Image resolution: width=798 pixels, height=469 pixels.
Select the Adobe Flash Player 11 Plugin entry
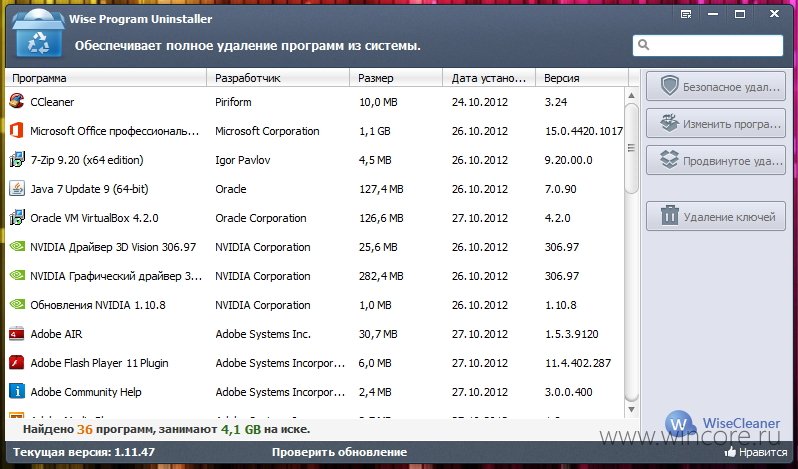(99, 363)
